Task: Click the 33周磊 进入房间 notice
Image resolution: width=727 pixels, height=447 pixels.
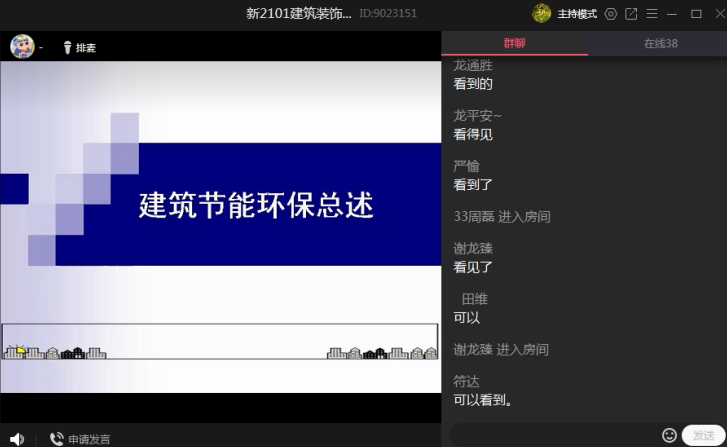Action: 502,217
